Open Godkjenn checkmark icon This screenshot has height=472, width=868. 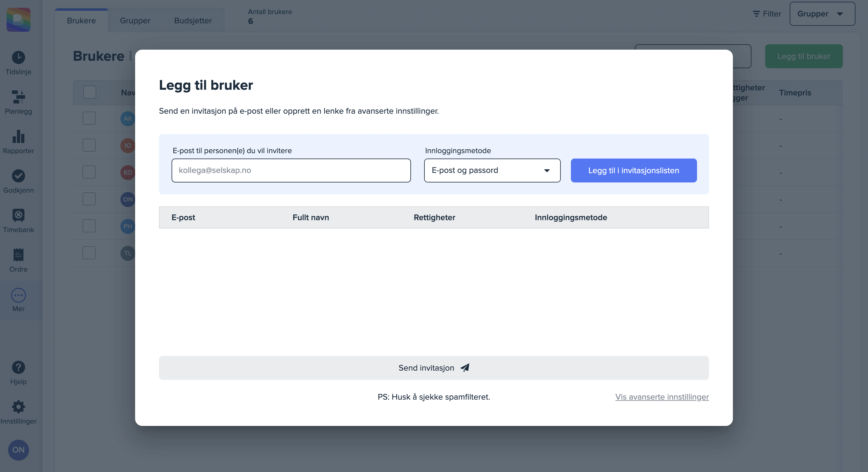click(18, 176)
